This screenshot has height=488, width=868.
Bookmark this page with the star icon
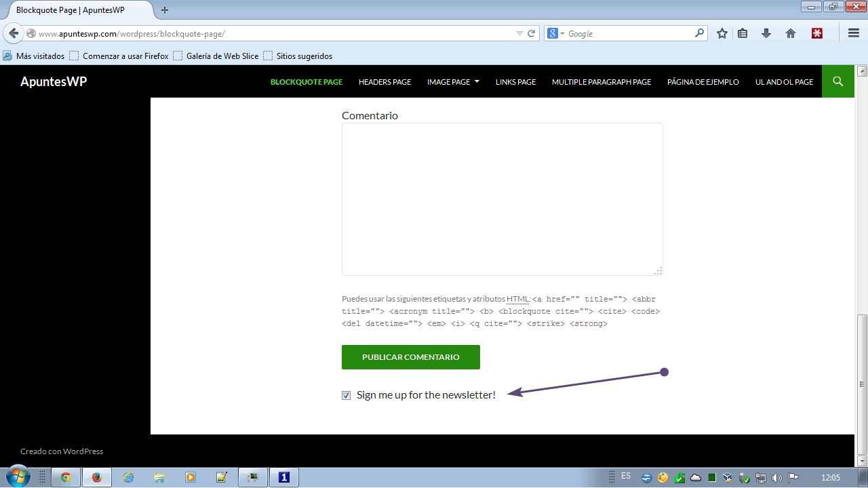tap(722, 33)
